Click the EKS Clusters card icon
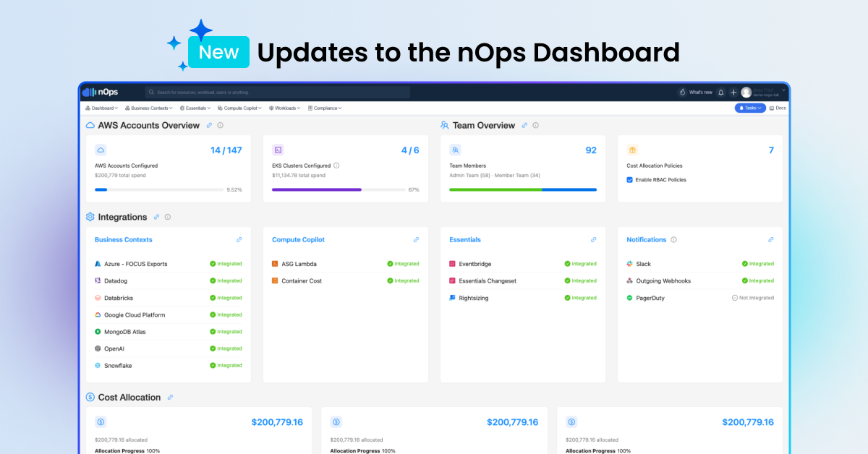868x454 pixels. tap(278, 150)
